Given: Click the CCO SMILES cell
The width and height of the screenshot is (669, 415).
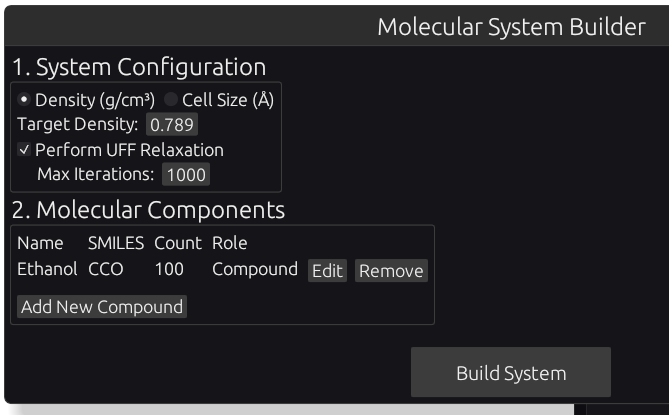Looking at the screenshot, I should click(x=106, y=269).
